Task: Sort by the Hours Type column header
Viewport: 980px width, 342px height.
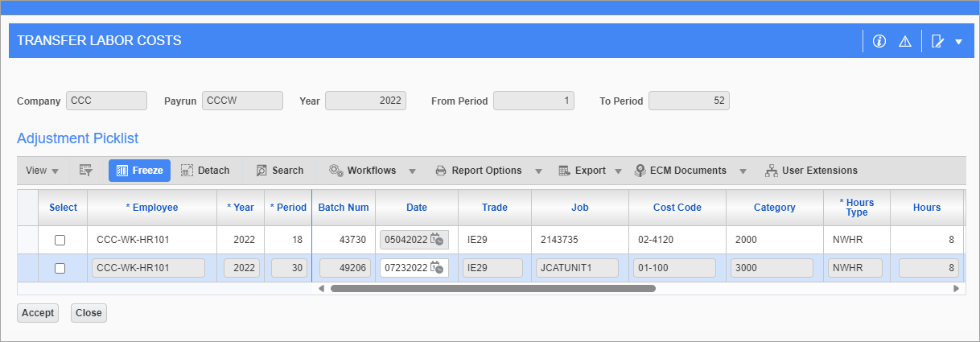Action: pyautogui.click(x=857, y=208)
